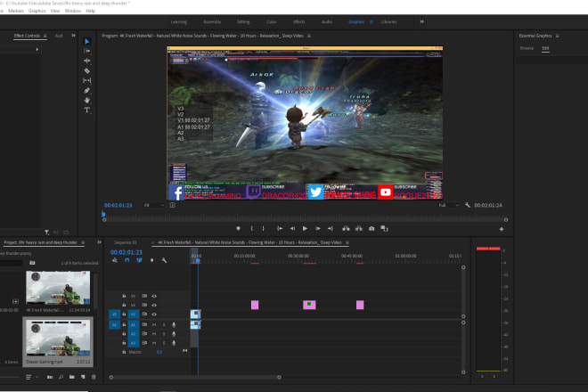This screenshot has width=588, height=392.
Task: Select the Pen tool
Action: (x=87, y=90)
